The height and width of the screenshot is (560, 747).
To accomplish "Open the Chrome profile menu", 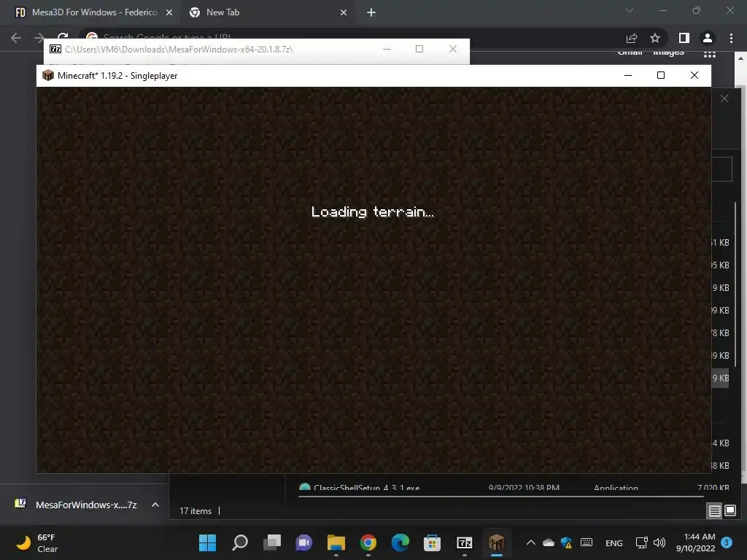I will (708, 38).
